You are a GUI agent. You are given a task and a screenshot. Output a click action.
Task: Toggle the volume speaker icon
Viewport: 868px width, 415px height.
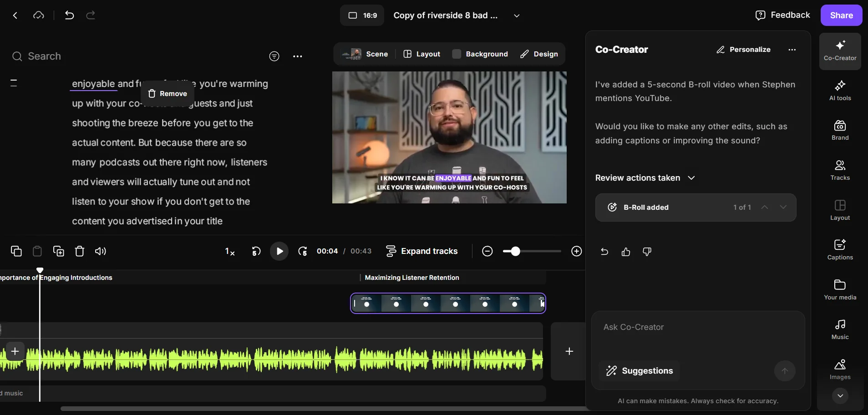[101, 251]
